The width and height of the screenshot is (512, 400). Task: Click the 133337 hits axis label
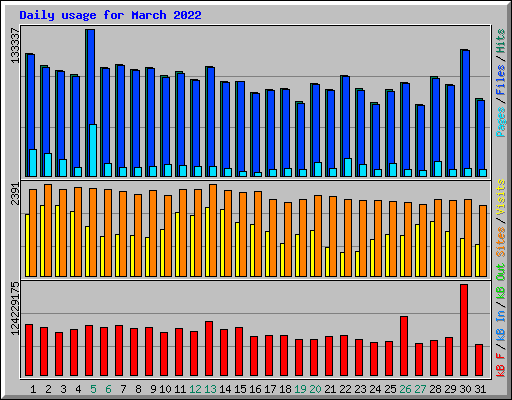click(15, 46)
